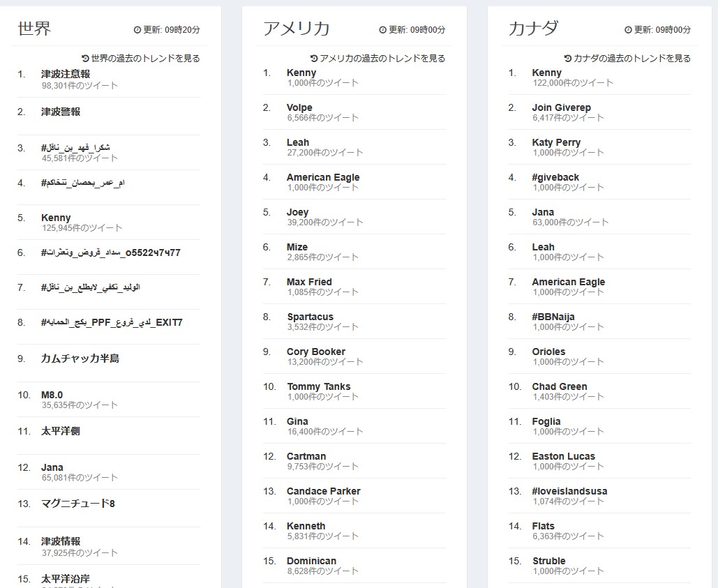
Task: Select the #loveislandsusa hashtag
Action: coord(569,491)
